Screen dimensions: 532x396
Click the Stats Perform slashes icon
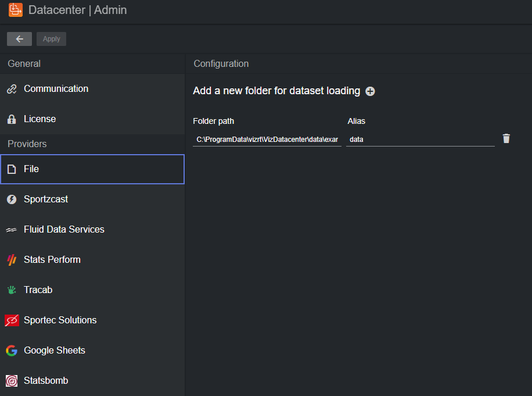pyautogui.click(x=12, y=260)
